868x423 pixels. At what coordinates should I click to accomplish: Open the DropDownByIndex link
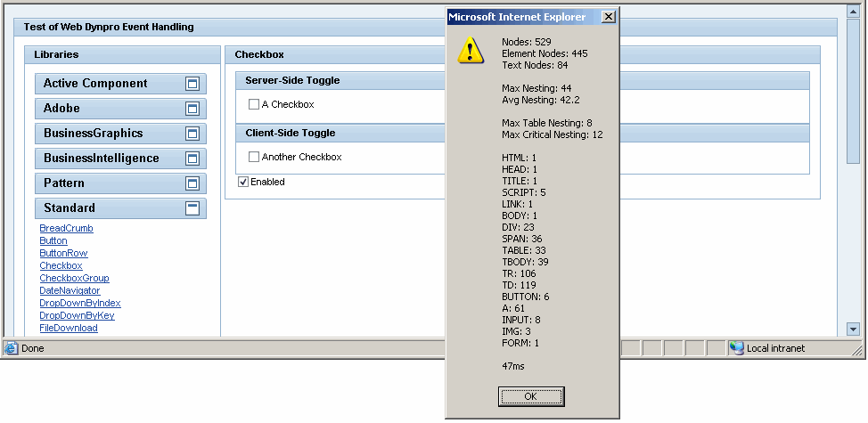[80, 303]
